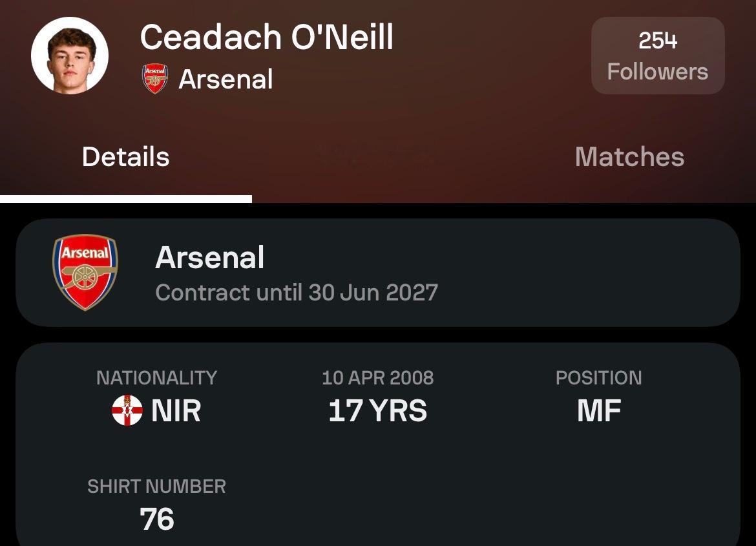Click the shirt number 76 value

(x=157, y=520)
